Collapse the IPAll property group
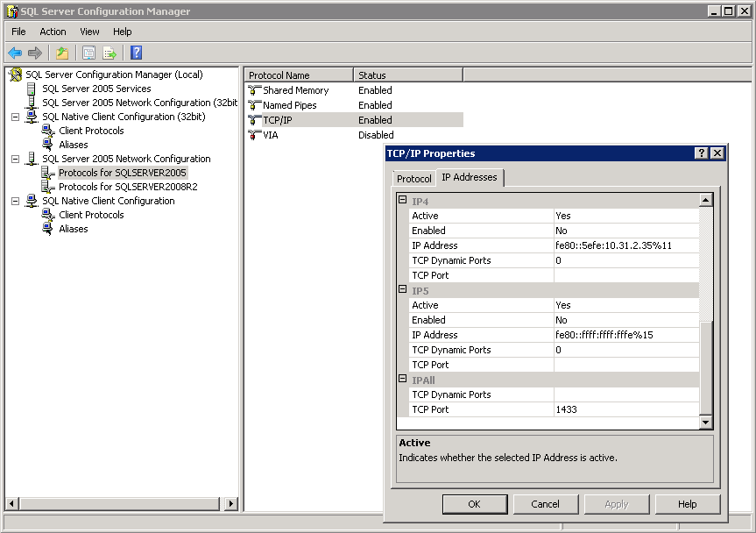This screenshot has height=533, width=756. coord(403,379)
